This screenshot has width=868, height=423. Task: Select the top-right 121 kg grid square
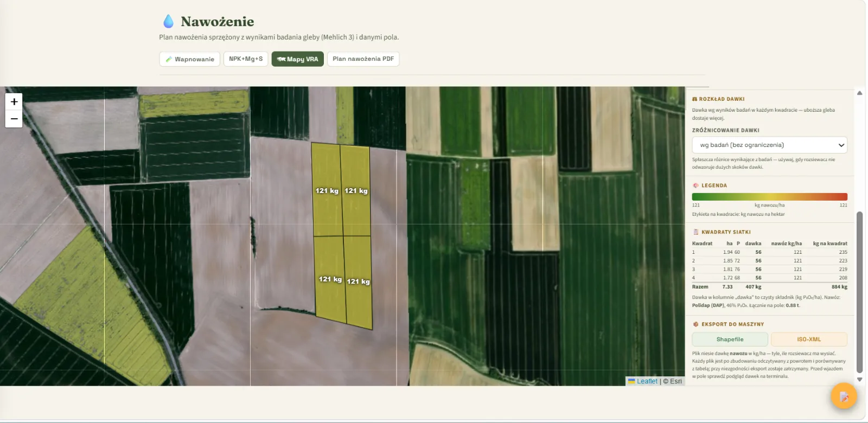[356, 191]
